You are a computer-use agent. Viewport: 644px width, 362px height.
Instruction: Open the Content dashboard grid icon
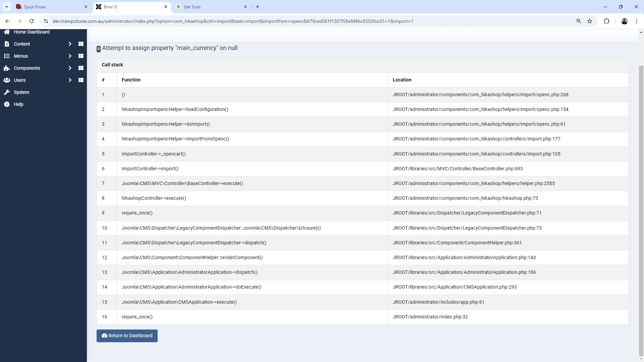tap(81, 44)
